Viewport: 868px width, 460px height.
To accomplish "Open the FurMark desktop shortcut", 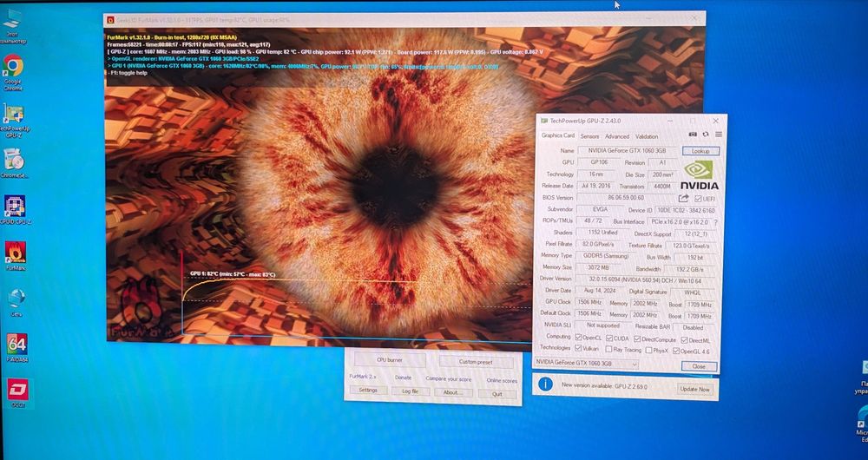I will point(15,256).
